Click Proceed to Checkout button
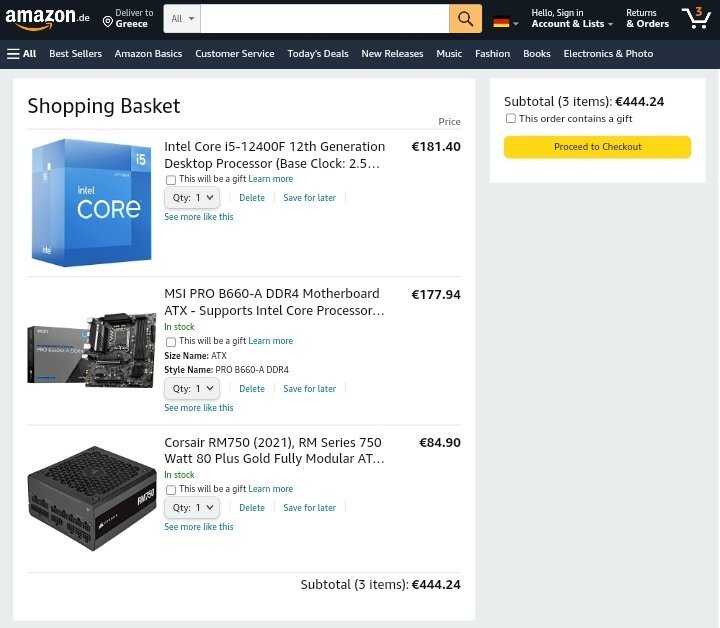Screen dimensions: 720x628 (597, 147)
